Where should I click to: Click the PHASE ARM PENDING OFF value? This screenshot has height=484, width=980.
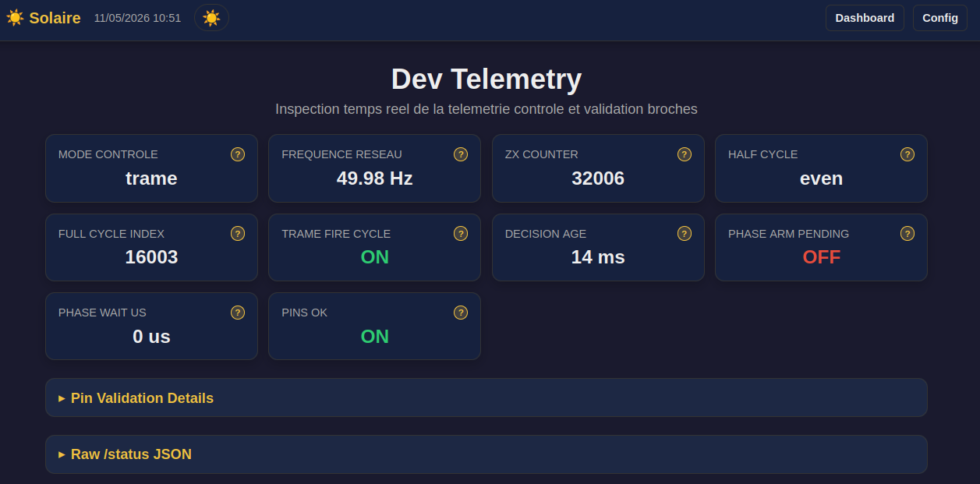click(822, 257)
